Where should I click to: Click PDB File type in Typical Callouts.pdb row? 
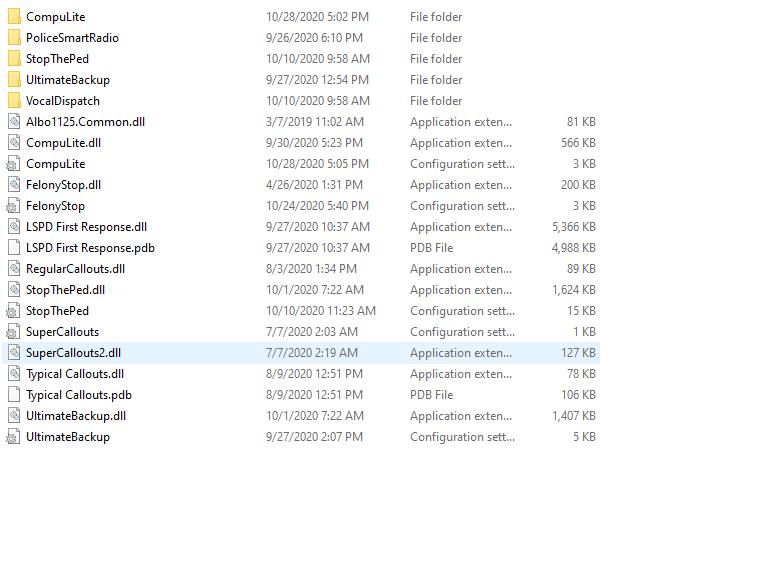(432, 395)
